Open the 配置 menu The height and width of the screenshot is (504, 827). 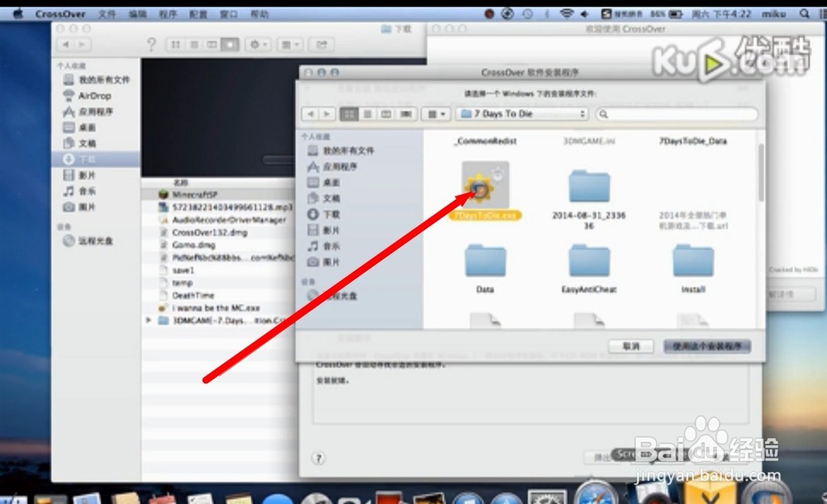click(198, 14)
